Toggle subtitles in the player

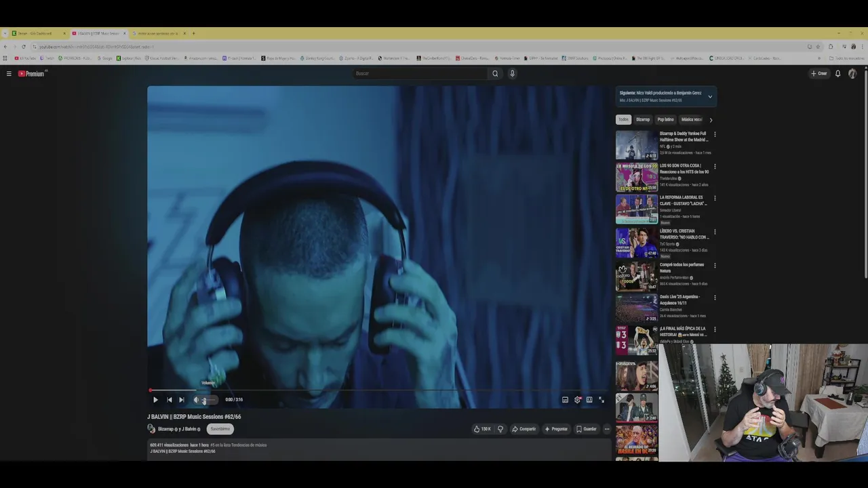click(565, 400)
